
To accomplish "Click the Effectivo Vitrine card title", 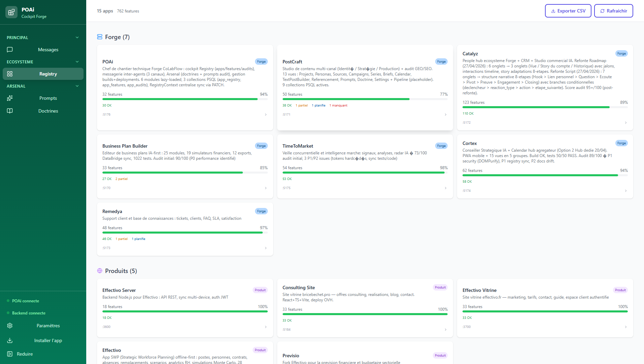I will click(x=480, y=290).
